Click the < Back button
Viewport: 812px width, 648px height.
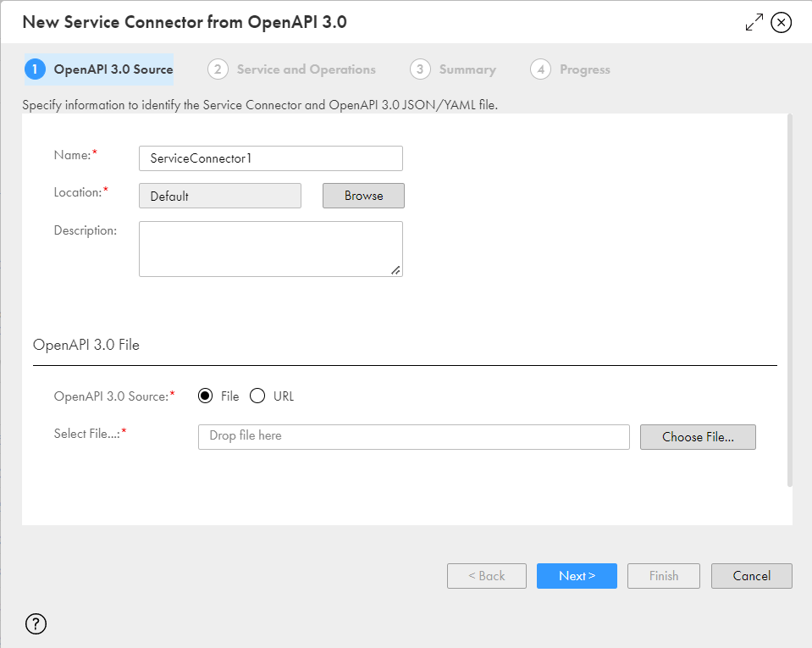click(x=487, y=576)
